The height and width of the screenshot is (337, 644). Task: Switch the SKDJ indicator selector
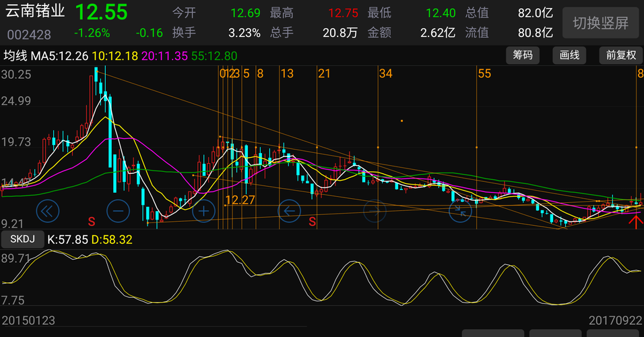23,239
